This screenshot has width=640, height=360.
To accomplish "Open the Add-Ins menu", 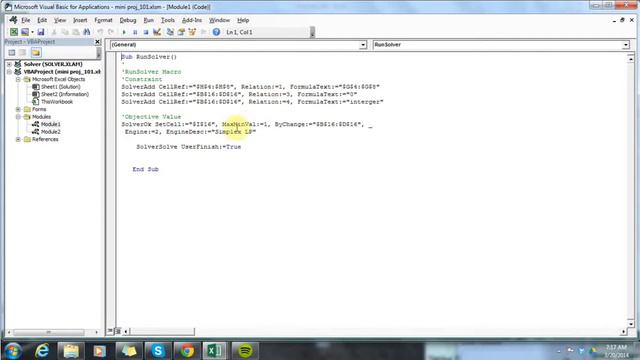I will coord(192,20).
